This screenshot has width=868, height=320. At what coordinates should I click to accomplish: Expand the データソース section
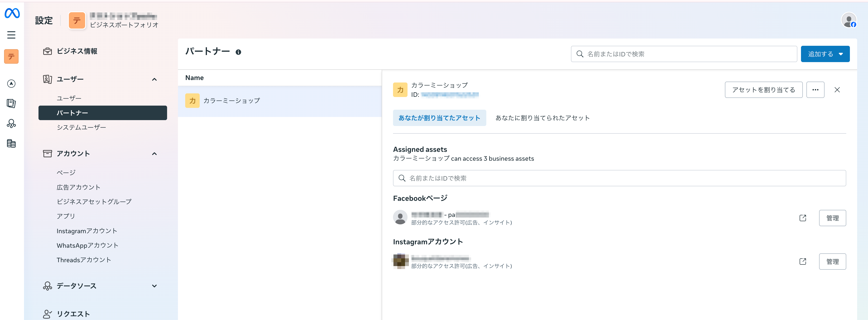click(x=154, y=286)
